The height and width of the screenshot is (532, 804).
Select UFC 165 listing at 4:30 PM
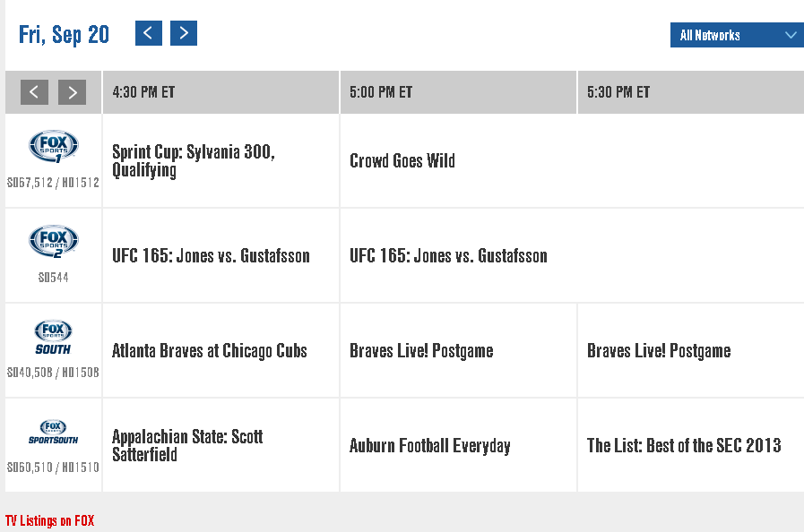coord(211,256)
